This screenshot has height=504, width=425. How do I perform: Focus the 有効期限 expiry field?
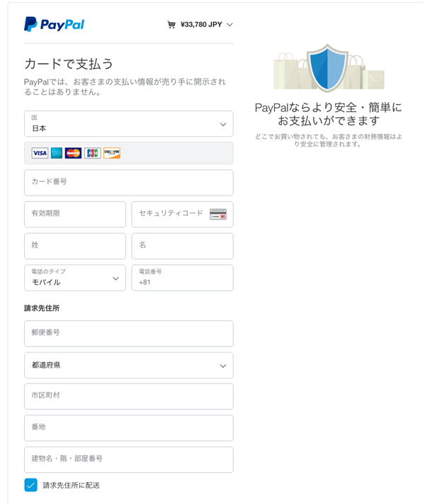75,214
